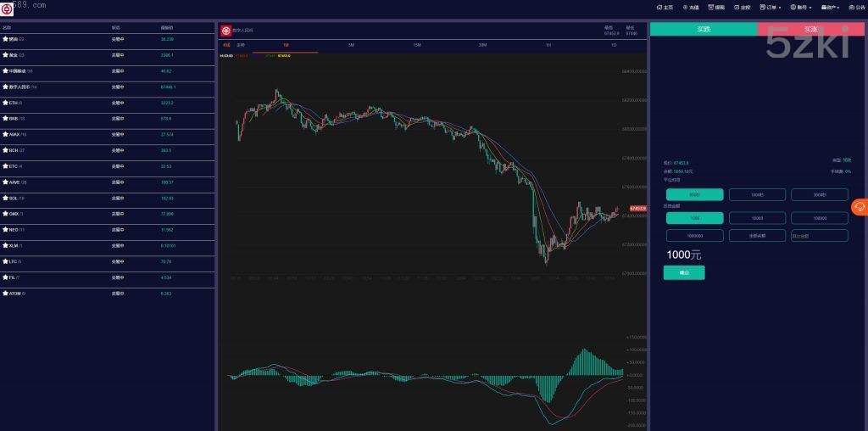Open the 充值 recharge nav item

[691, 8]
